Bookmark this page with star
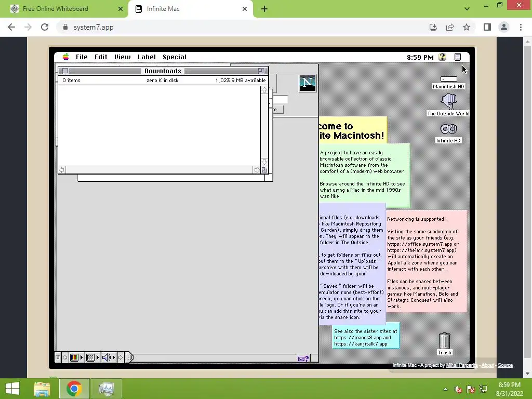This screenshot has height=399, width=532. click(x=467, y=27)
